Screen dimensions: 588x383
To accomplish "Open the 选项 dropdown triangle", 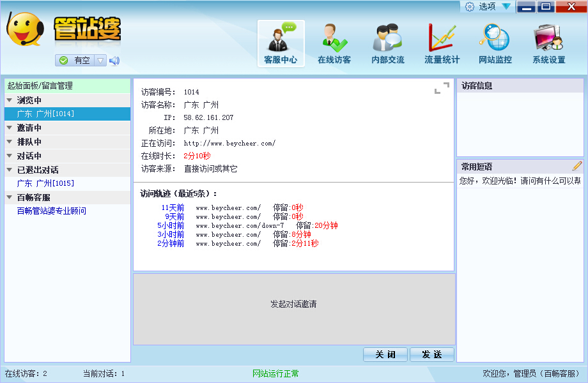I will click(506, 6).
